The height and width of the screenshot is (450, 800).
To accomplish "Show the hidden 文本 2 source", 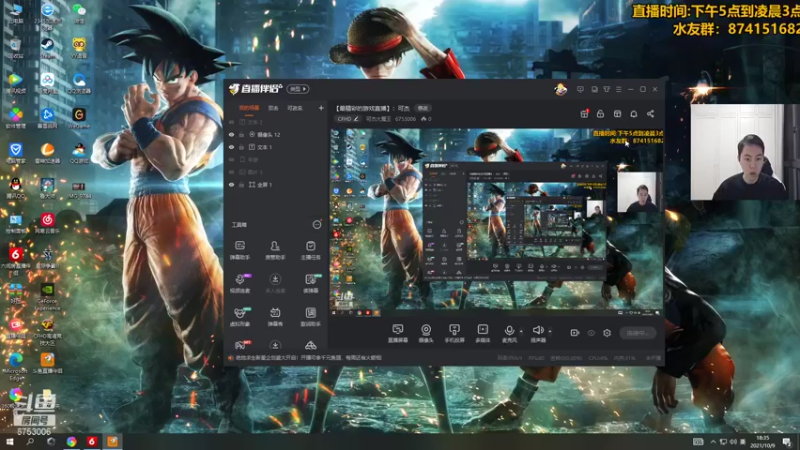I will click(x=232, y=122).
